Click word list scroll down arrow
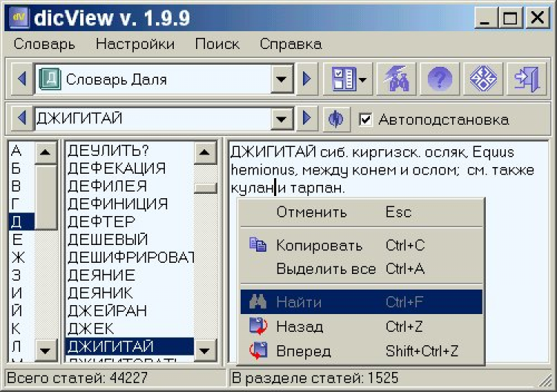The width and height of the screenshot is (557, 392). [x=205, y=351]
